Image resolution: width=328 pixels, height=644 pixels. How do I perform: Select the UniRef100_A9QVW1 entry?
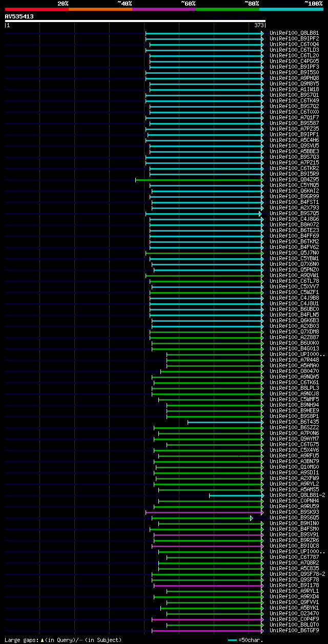click(294, 276)
